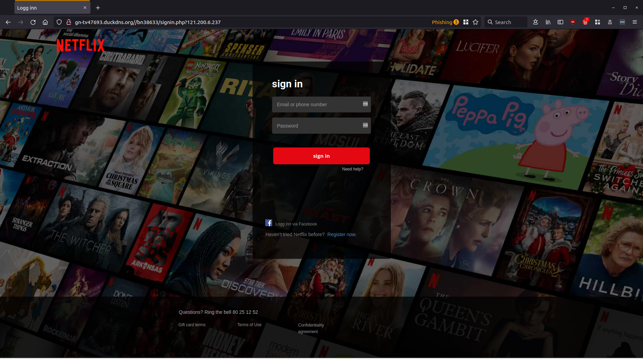The image size is (643, 364).
Task: Click autofill icon in password field
Action: 365,125
